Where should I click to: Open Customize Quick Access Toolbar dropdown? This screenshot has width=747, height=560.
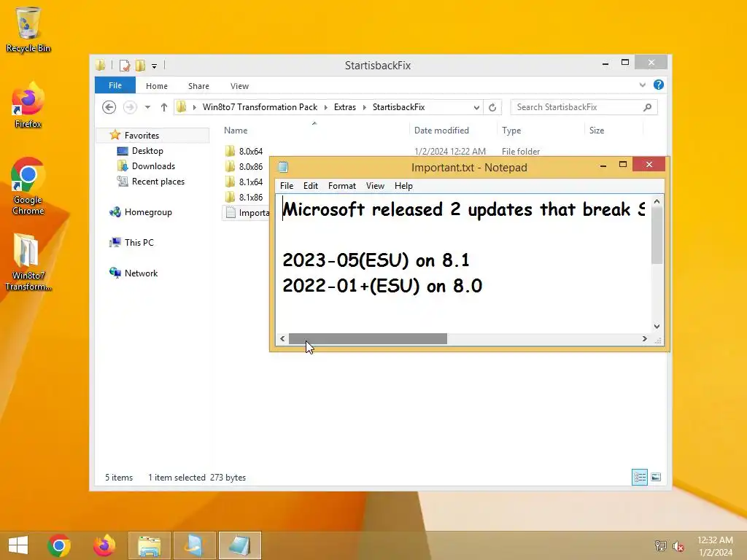[x=155, y=66]
